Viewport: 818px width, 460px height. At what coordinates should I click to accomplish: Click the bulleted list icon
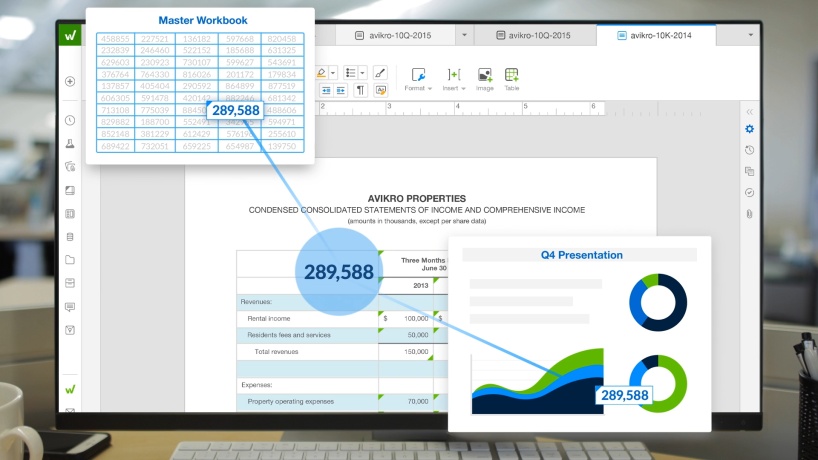tap(351, 72)
